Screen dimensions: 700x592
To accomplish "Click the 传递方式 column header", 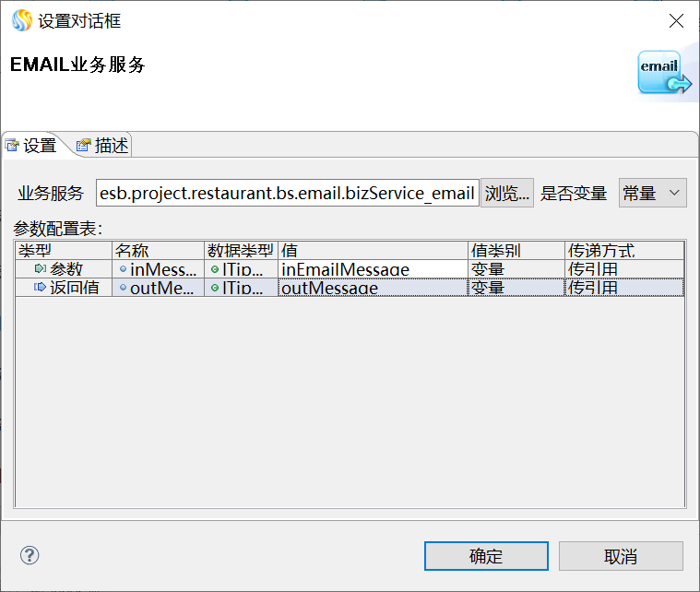I will (623, 251).
